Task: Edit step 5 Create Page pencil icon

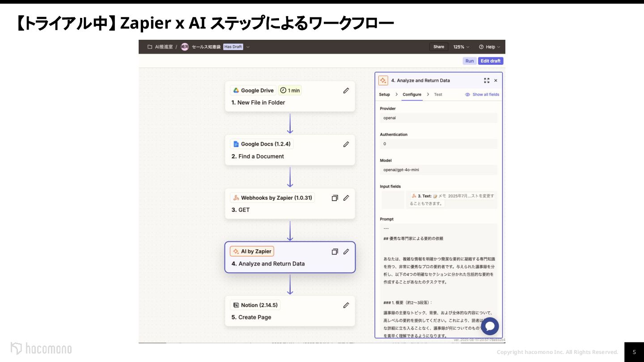Action: [x=346, y=305]
